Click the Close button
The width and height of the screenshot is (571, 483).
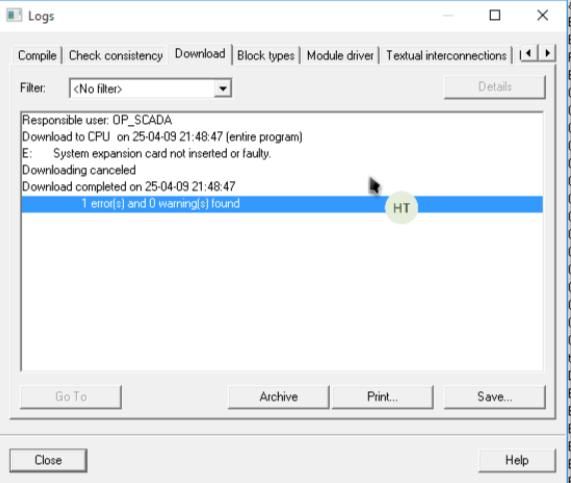click(x=48, y=460)
